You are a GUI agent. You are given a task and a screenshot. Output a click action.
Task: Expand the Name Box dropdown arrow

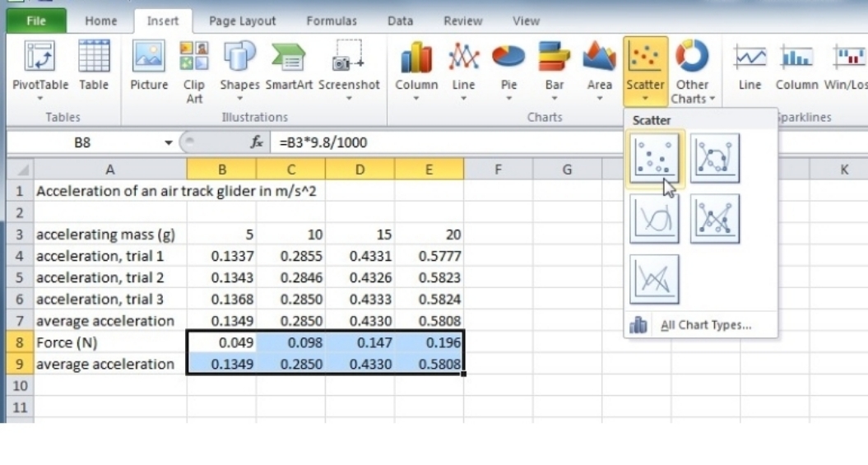(169, 143)
